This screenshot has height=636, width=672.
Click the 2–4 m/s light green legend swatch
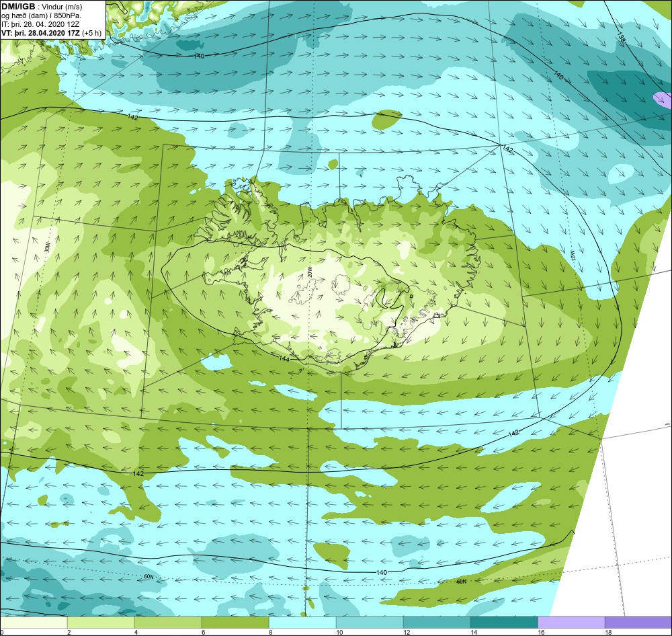click(x=101, y=623)
